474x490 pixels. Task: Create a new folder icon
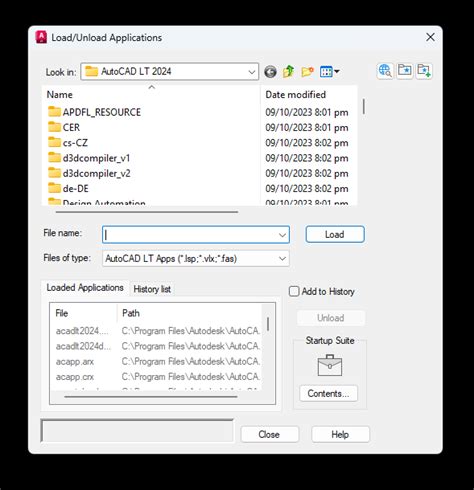coord(307,71)
